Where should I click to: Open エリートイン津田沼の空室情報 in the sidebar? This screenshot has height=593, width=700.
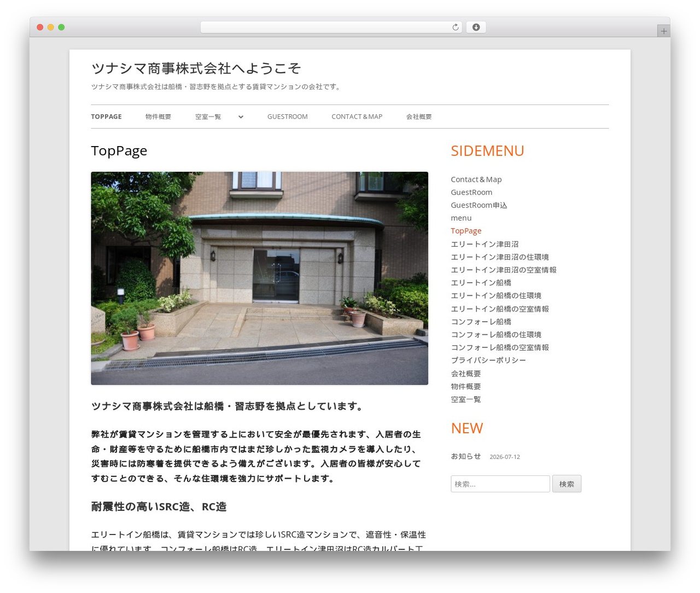pos(504,270)
